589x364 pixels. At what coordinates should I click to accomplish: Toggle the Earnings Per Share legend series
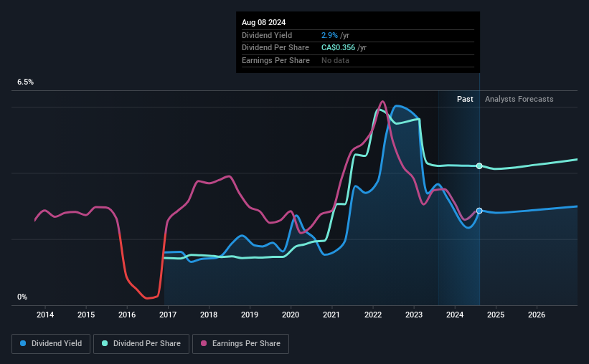(240, 344)
